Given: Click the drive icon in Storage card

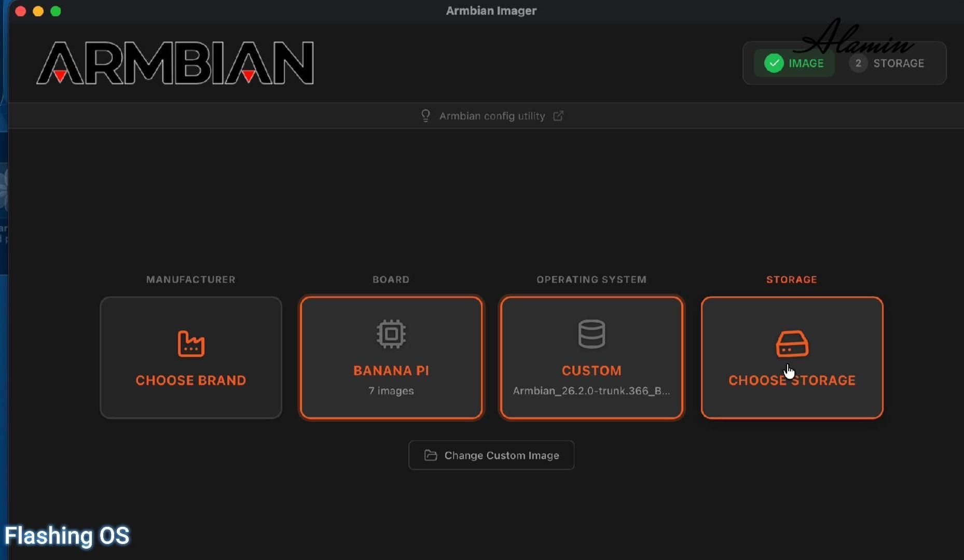Looking at the screenshot, I should click(x=792, y=343).
